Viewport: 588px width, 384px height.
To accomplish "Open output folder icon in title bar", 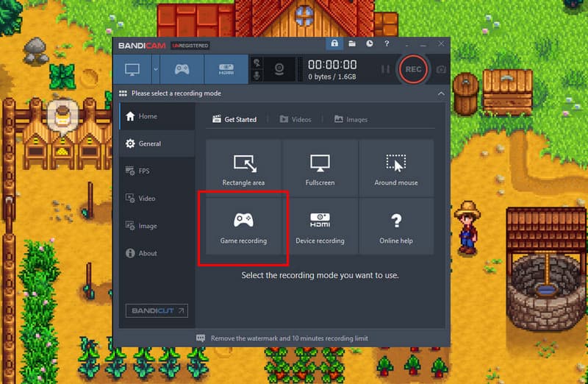I will tap(352, 43).
